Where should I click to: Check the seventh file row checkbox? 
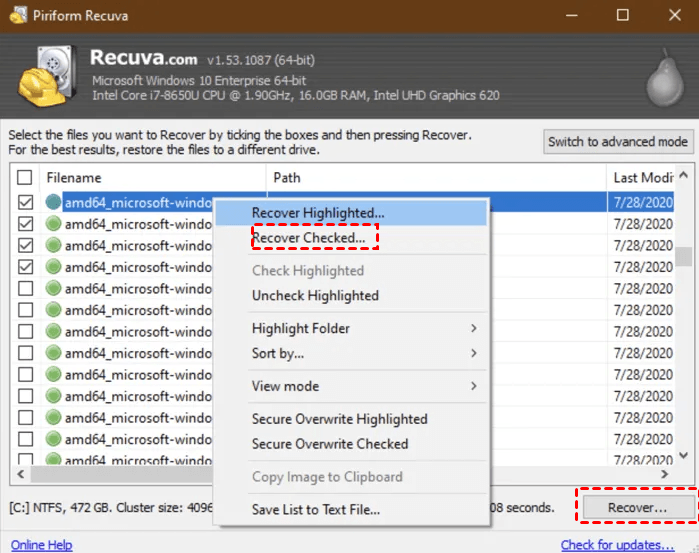pyautogui.click(x=25, y=331)
